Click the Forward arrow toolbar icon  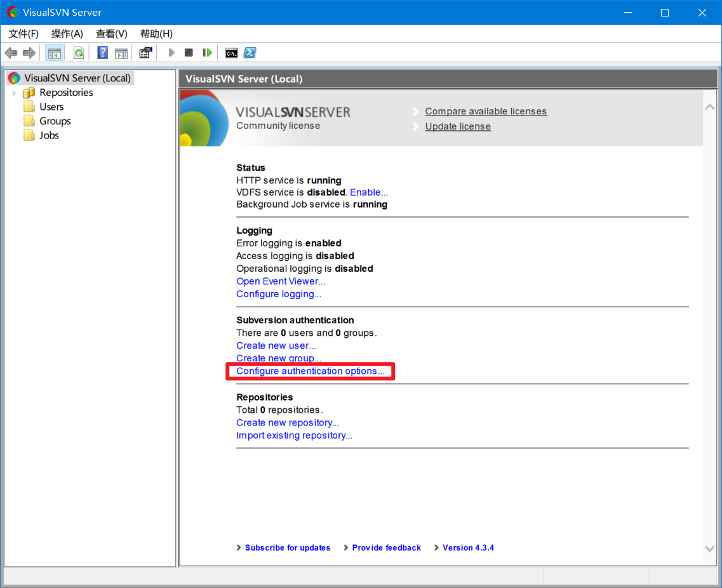click(x=29, y=53)
